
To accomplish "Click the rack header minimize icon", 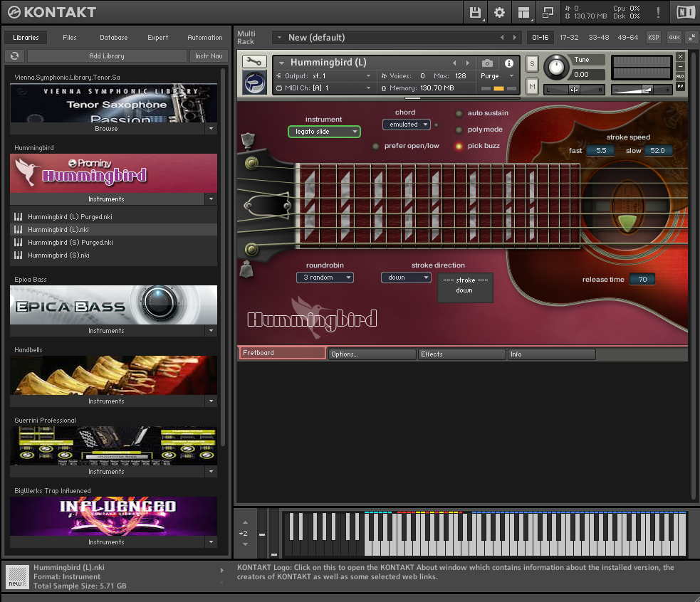I will tap(691, 38).
